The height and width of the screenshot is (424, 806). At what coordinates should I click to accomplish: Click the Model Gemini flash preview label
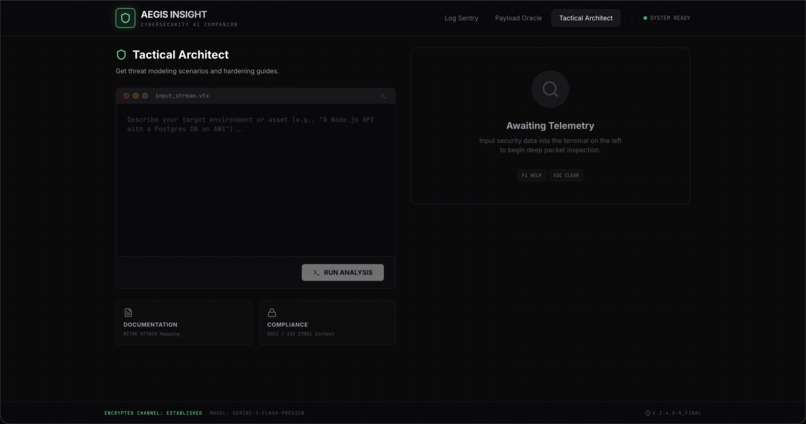[257, 413]
